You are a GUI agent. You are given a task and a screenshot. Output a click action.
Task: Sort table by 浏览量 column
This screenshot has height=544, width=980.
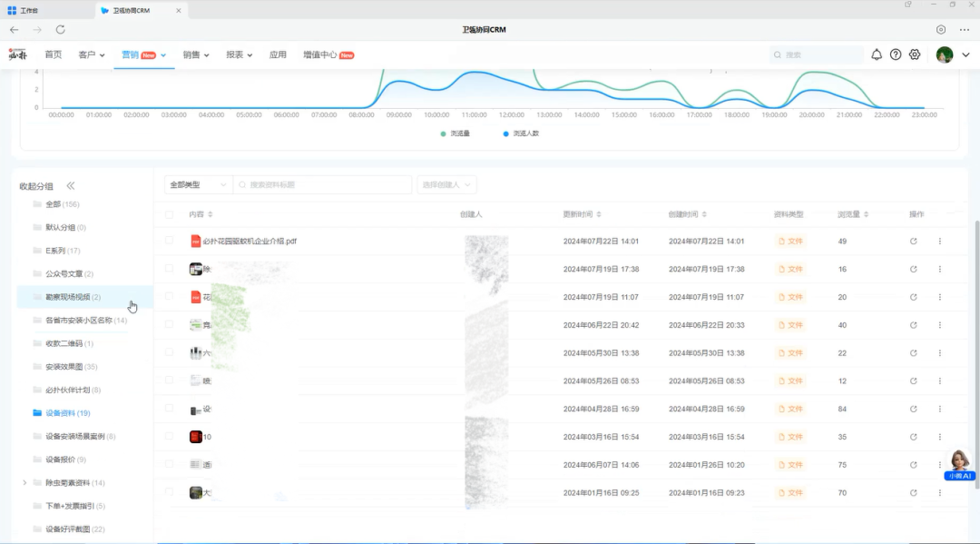pyautogui.click(x=854, y=214)
